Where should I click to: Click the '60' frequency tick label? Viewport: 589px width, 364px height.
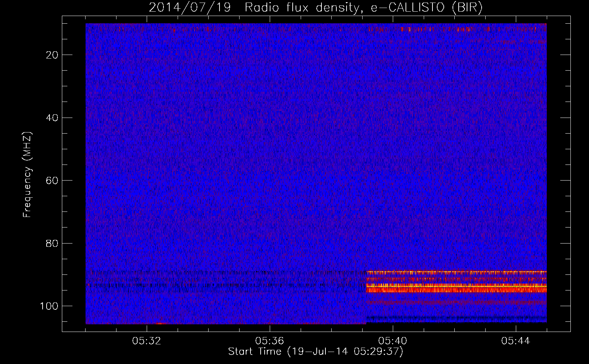[x=52, y=181]
